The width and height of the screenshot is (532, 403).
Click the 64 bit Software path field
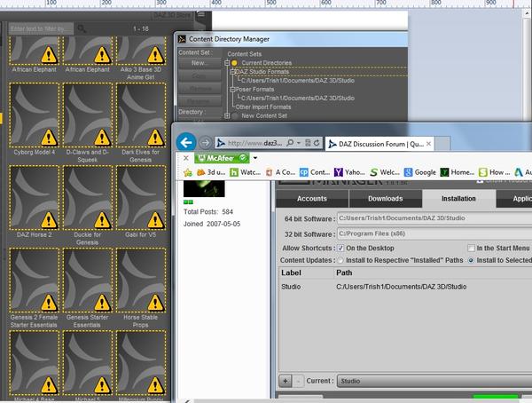point(434,218)
